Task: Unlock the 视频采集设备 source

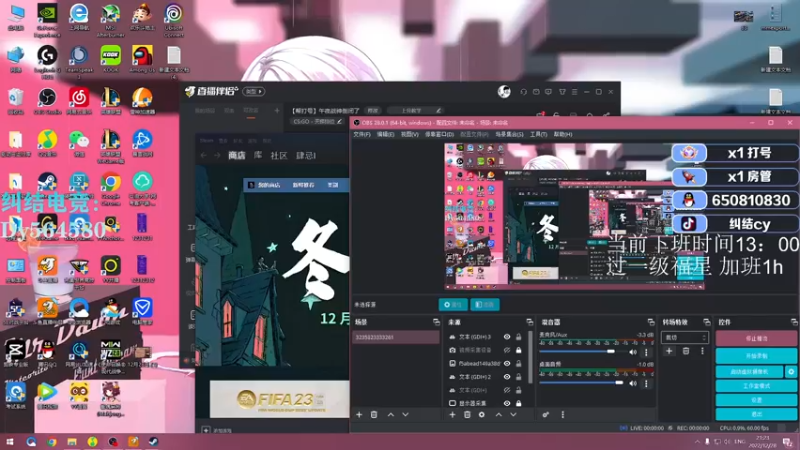Action: pos(518,351)
